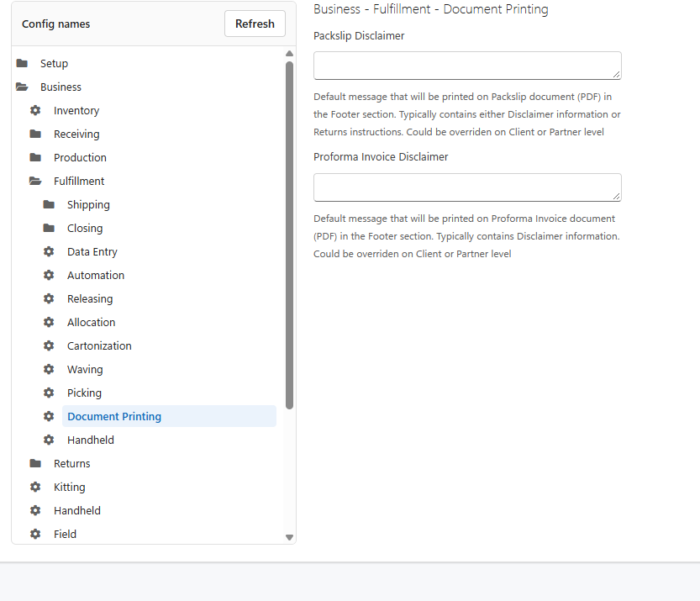Click the config tree scrollbar thumb

tap(289, 235)
